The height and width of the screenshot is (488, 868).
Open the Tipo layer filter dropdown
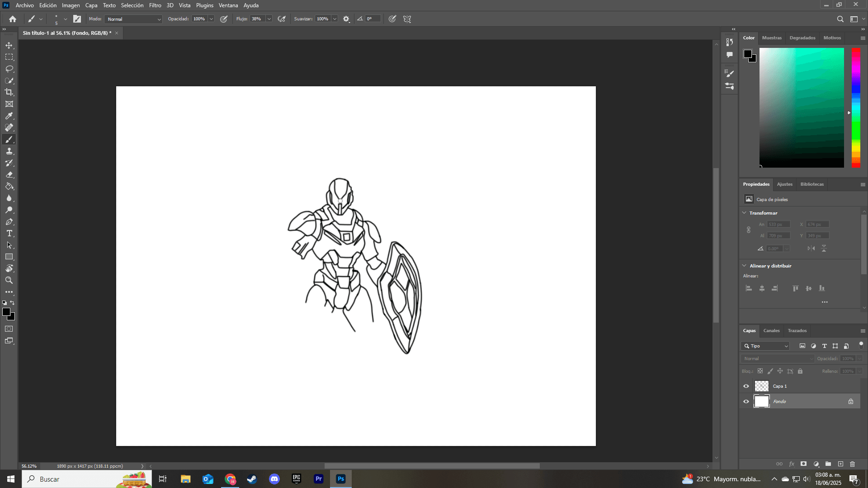(765, 346)
